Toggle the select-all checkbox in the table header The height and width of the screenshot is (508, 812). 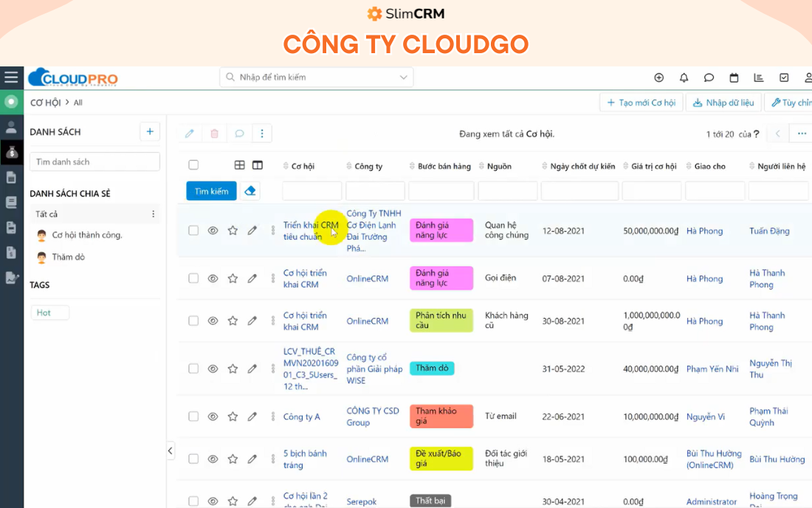193,165
